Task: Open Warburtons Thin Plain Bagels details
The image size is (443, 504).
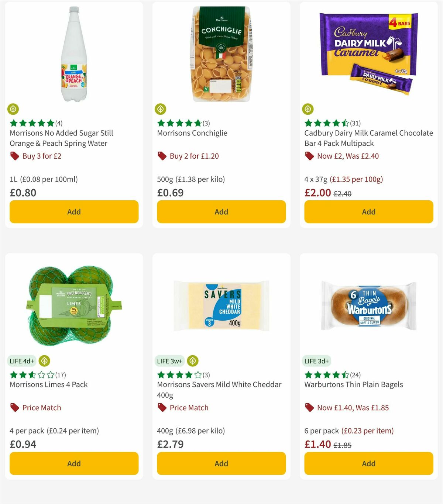Action: pos(353,384)
